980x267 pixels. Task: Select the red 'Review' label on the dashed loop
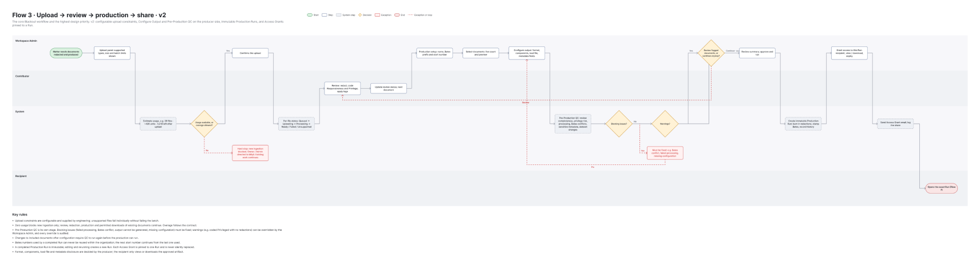tap(525, 102)
